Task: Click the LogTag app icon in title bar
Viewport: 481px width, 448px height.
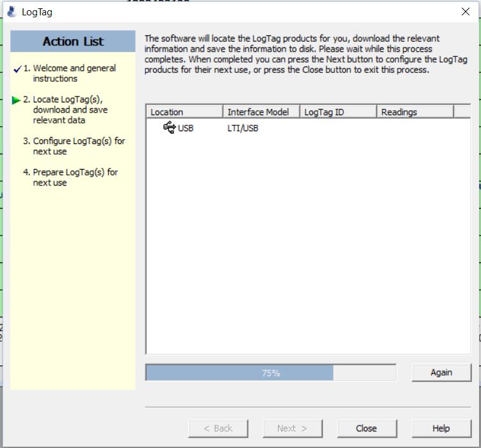Action: coord(12,12)
